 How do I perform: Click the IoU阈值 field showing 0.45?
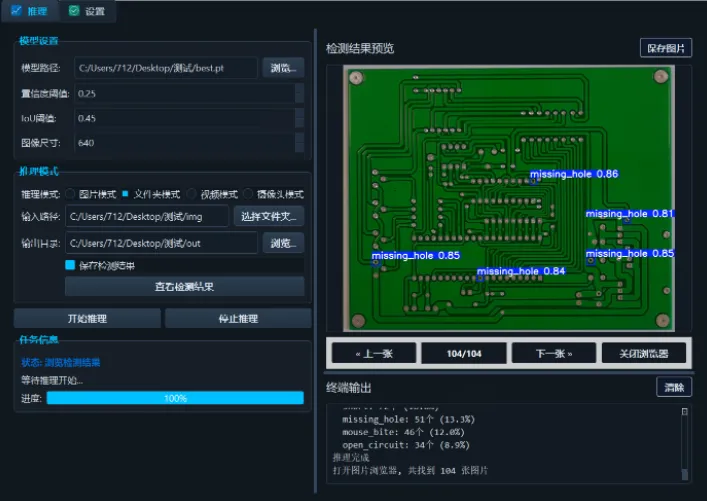(x=188, y=119)
